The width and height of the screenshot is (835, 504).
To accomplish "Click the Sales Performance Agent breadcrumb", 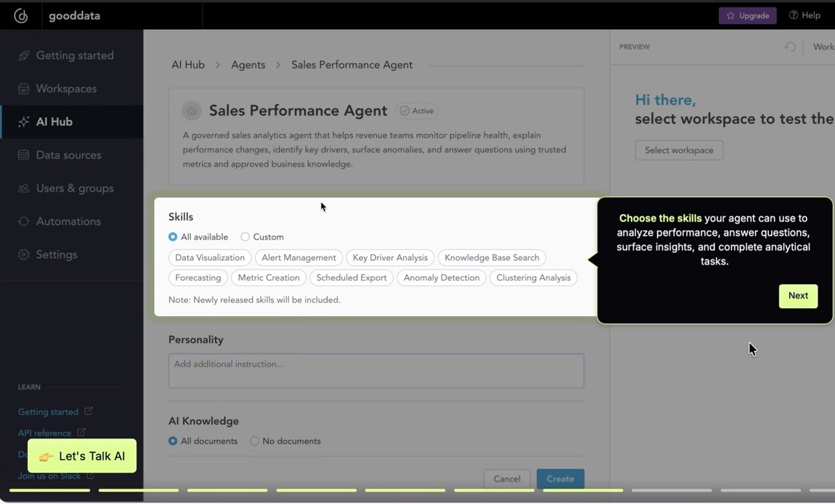I will [352, 65].
